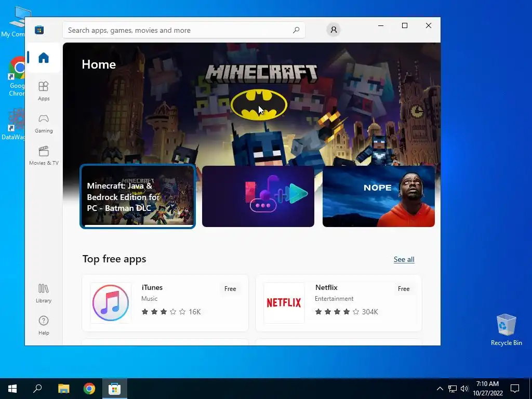This screenshot has width=532, height=399.
Task: Click the iTunes app icon
Action: [x=111, y=303]
